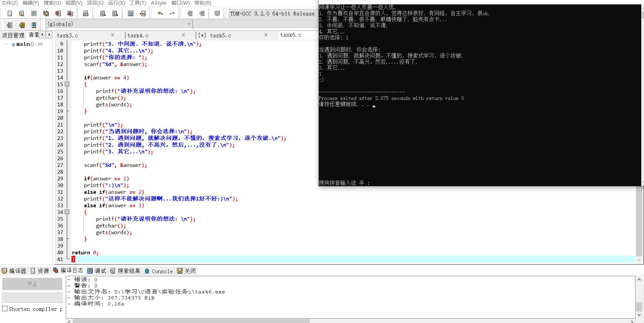
Task: Click the Toggle Bookmark icon
Action: 34,25
